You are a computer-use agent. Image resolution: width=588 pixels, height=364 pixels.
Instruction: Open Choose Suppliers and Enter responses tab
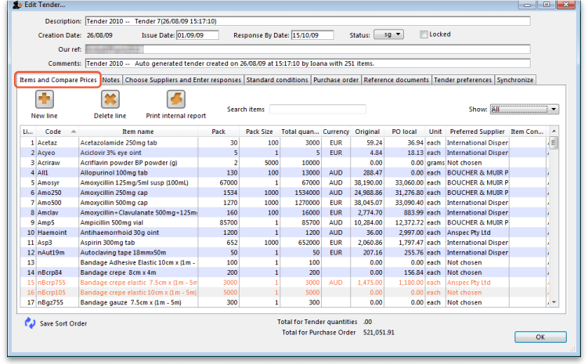pyautogui.click(x=183, y=80)
